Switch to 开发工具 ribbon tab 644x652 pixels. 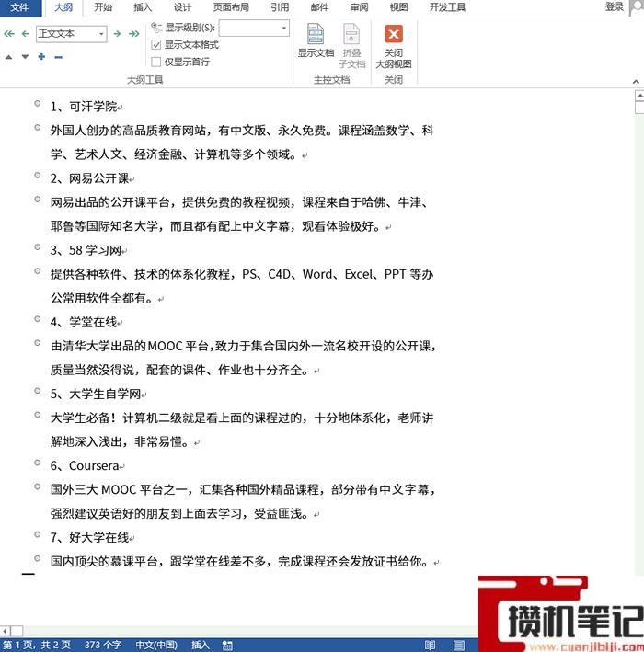click(x=447, y=7)
